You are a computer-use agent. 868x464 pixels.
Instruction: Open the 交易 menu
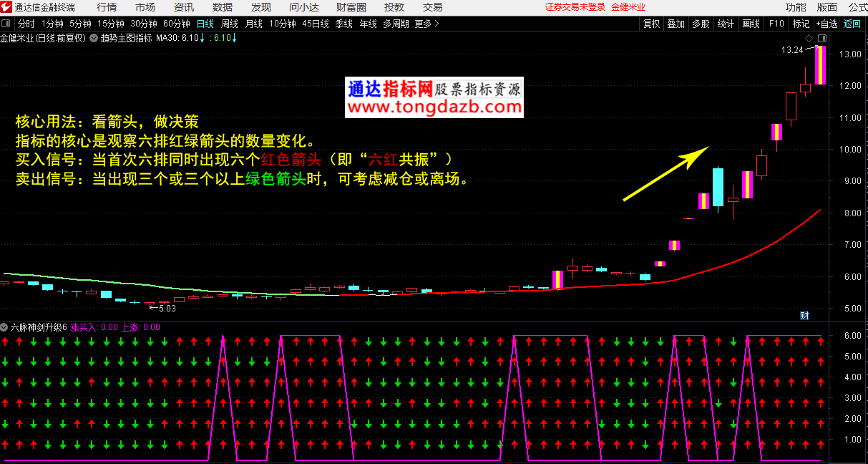point(432,7)
